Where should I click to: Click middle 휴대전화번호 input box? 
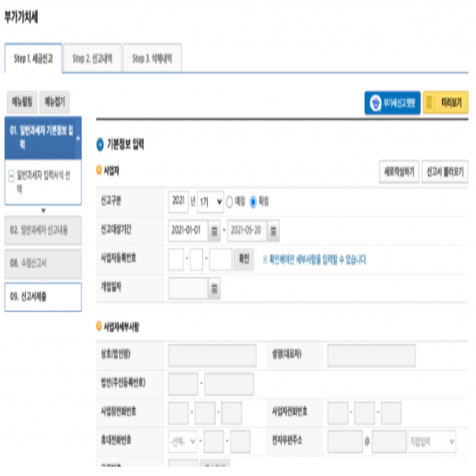point(214,441)
